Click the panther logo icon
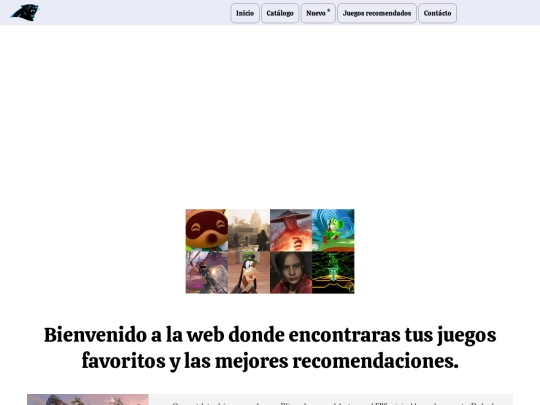The image size is (540, 405). pyautogui.click(x=25, y=13)
